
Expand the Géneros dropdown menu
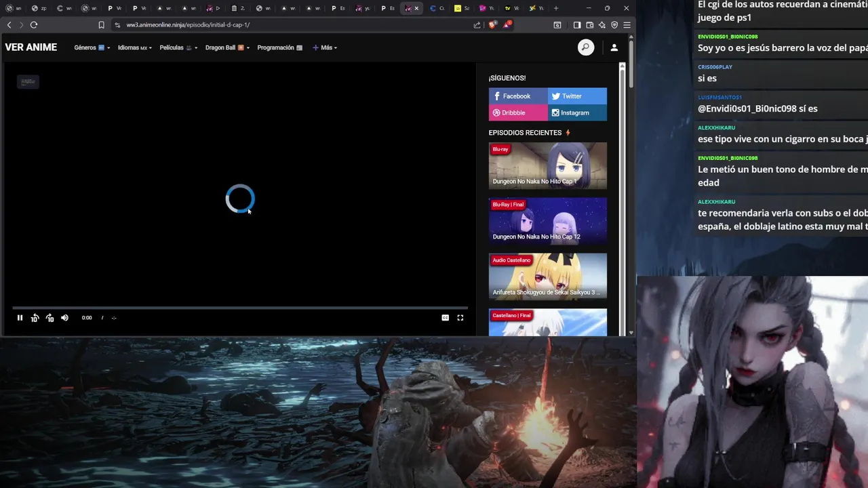(x=92, y=47)
